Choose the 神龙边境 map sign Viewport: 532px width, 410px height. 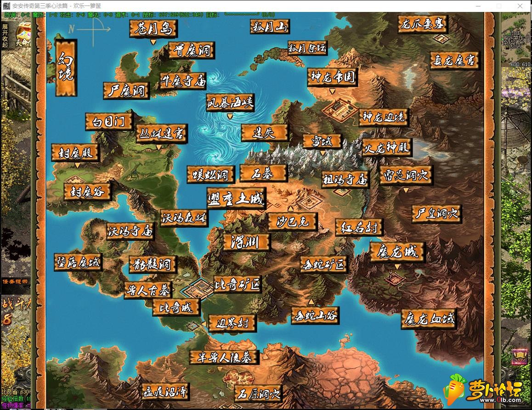384,117
